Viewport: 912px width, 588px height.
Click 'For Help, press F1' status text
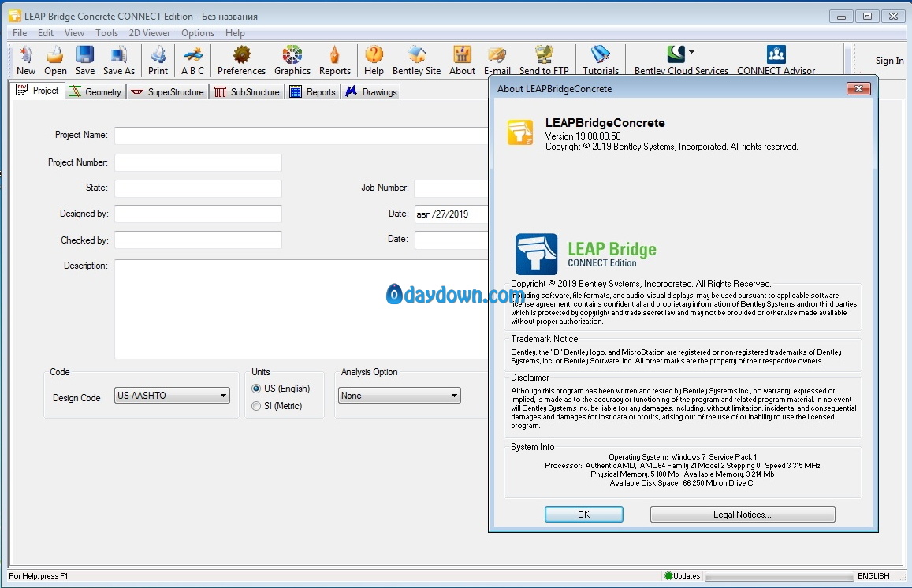click(39, 576)
